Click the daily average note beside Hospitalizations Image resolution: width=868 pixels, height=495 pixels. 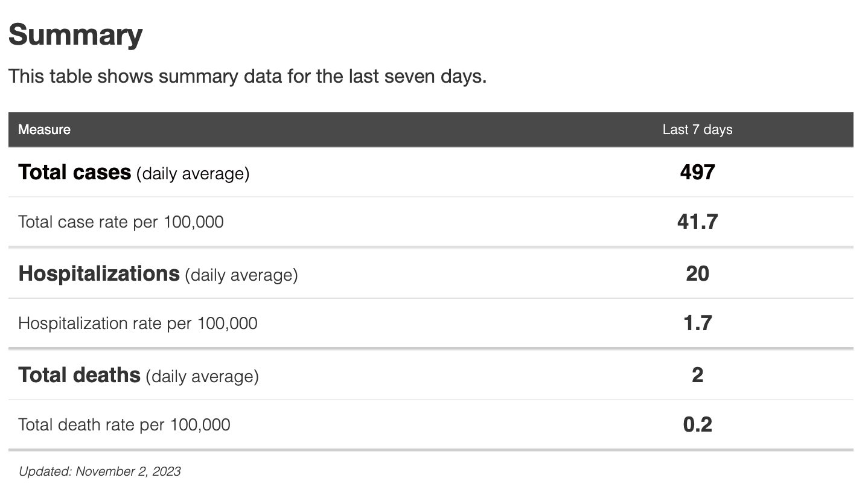241,275
